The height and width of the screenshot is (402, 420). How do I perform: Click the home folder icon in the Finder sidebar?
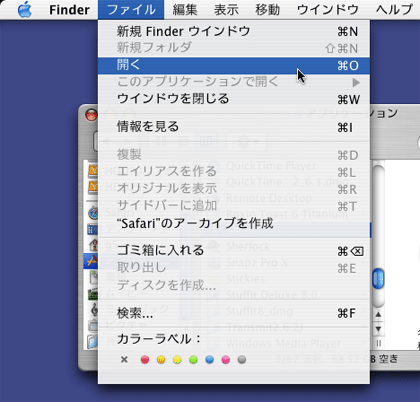pos(94,245)
